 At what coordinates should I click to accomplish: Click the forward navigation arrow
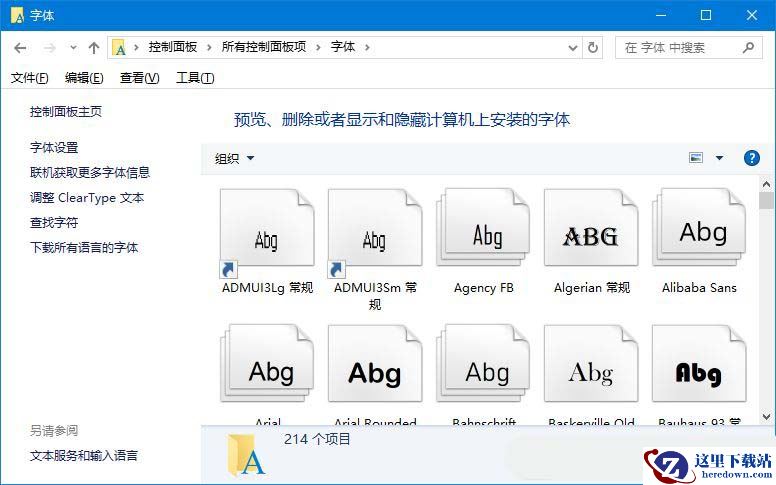[49, 48]
